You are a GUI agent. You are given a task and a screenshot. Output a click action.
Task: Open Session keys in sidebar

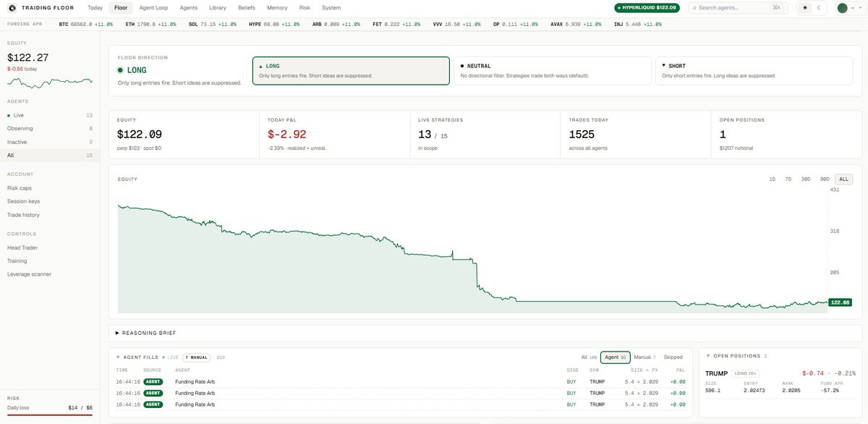click(x=23, y=201)
